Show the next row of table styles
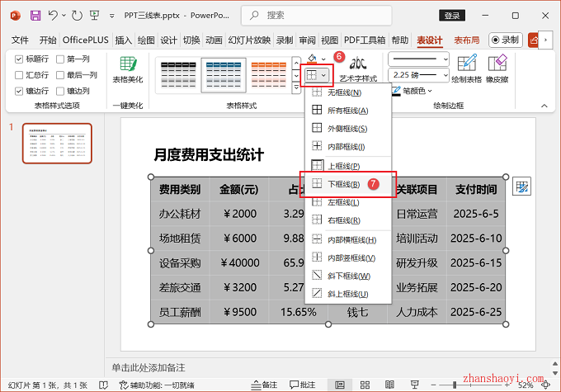 pos(296,76)
